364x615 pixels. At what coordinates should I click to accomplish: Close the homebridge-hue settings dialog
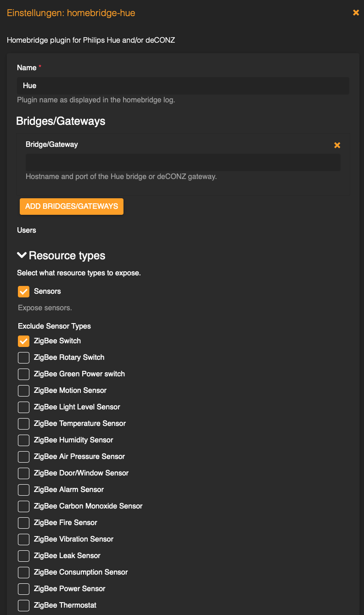(x=356, y=13)
